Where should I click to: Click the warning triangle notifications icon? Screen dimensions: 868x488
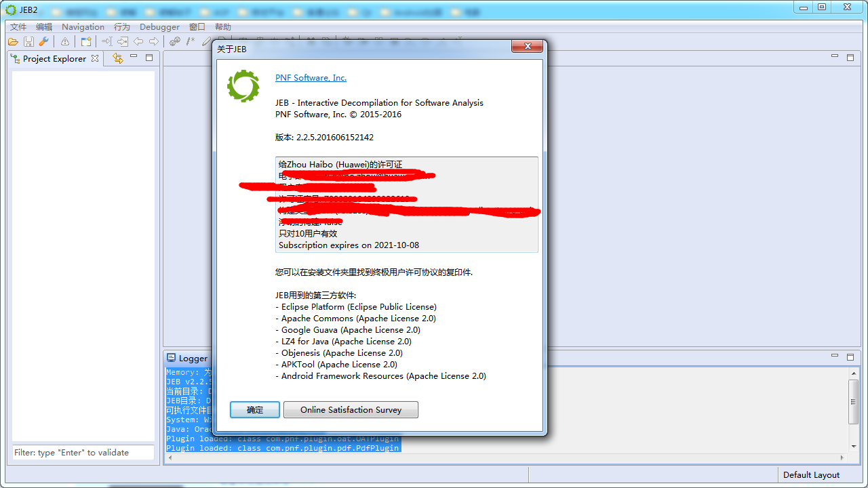coord(65,42)
